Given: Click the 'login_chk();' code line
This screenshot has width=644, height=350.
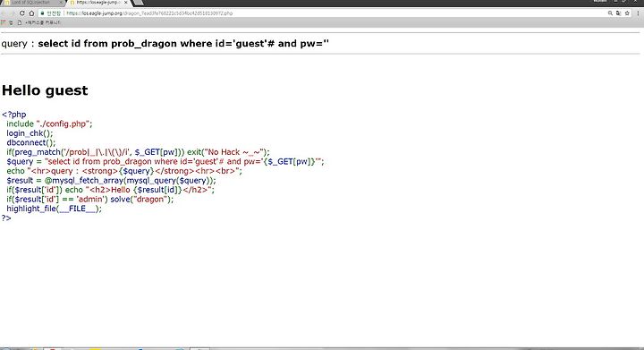Looking at the screenshot, I should point(30,133).
